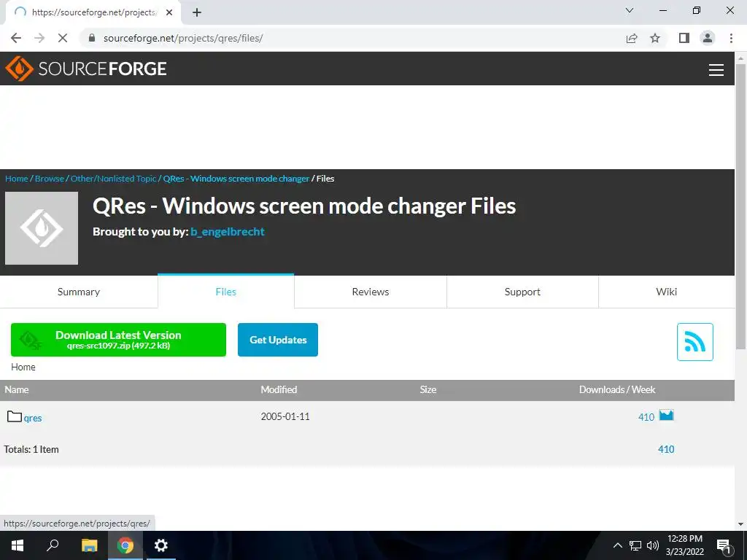Click the QRes project placeholder logo

pyautogui.click(x=42, y=228)
